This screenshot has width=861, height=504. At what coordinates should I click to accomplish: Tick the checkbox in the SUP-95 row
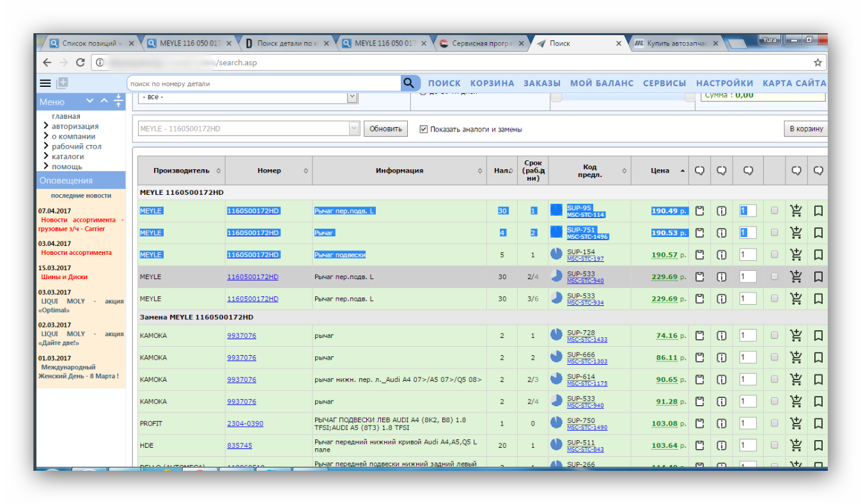[x=775, y=211]
